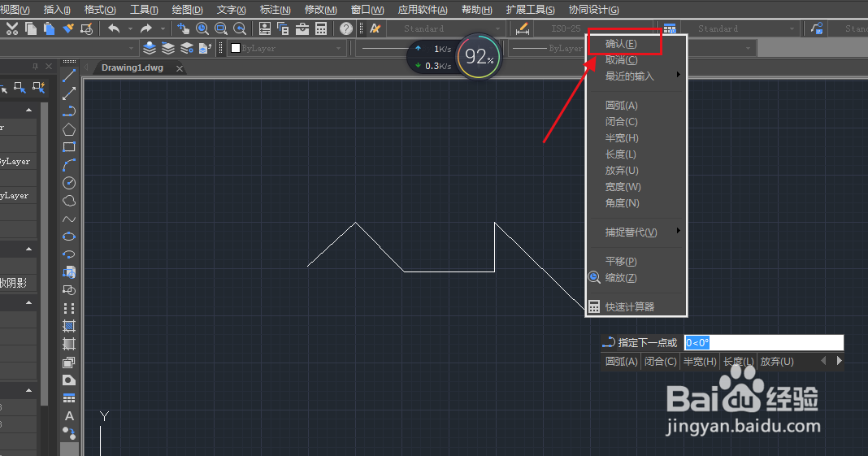
Task: Click the Paste clipboard icon
Action: (50, 28)
